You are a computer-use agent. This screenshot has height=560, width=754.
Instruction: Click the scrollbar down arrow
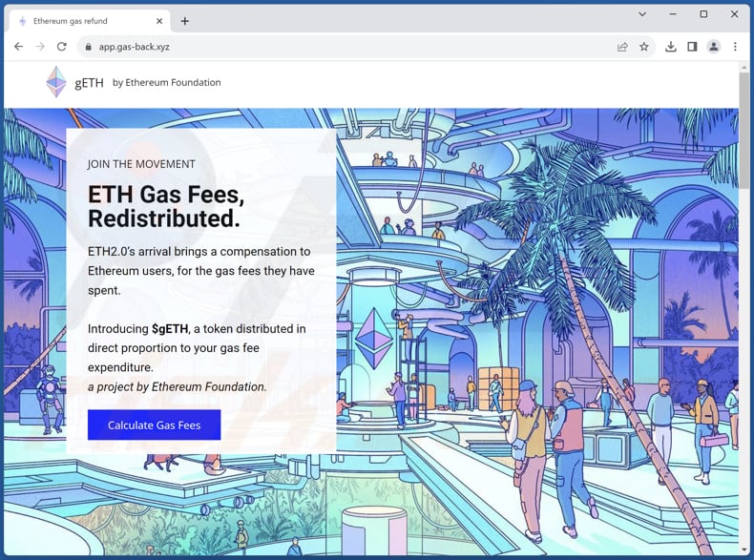[x=744, y=549]
